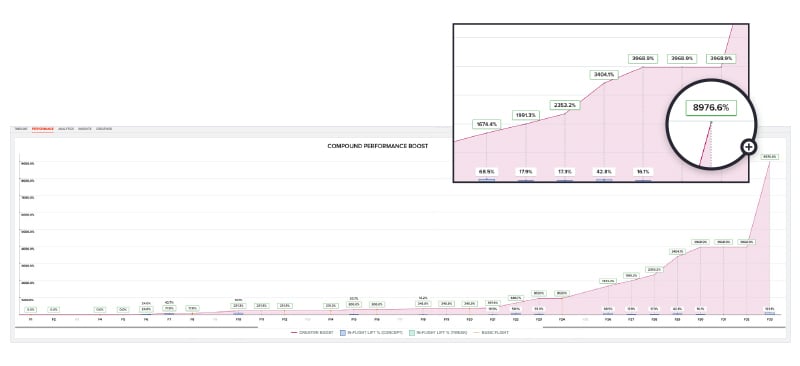Click the F2 label on the x-axis
The width and height of the screenshot is (800, 366).
(x=54, y=320)
